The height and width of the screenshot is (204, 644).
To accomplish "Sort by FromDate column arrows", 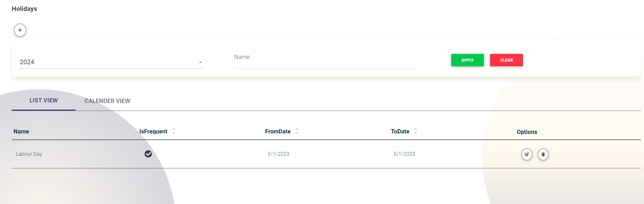I will coord(297,131).
